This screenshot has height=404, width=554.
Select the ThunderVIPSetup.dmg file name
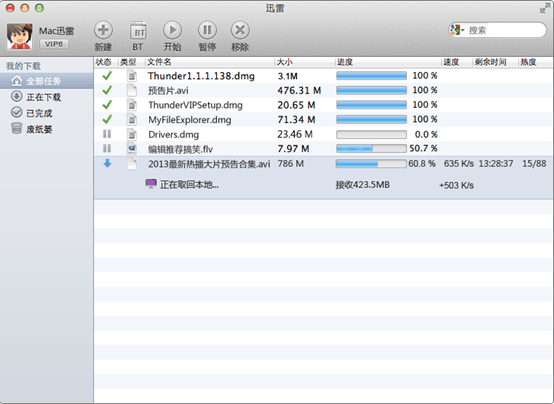pyautogui.click(x=195, y=105)
